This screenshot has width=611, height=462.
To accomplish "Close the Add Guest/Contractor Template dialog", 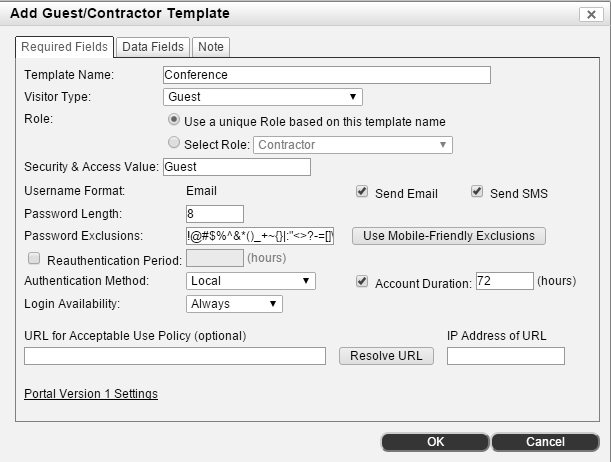I will pos(589,14).
